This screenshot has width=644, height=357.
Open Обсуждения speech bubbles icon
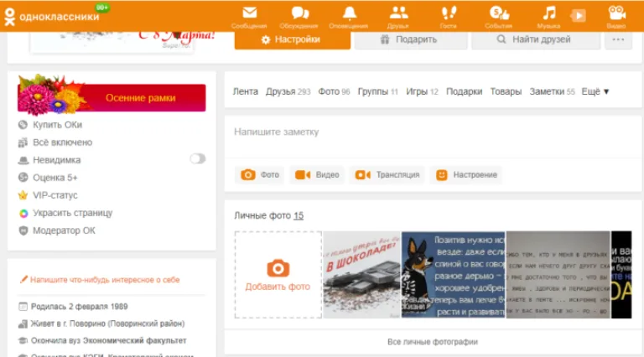click(x=300, y=13)
